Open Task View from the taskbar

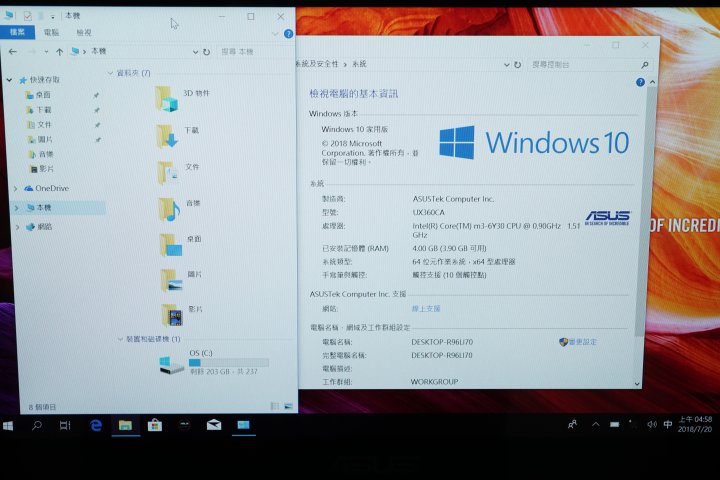pyautogui.click(x=65, y=426)
